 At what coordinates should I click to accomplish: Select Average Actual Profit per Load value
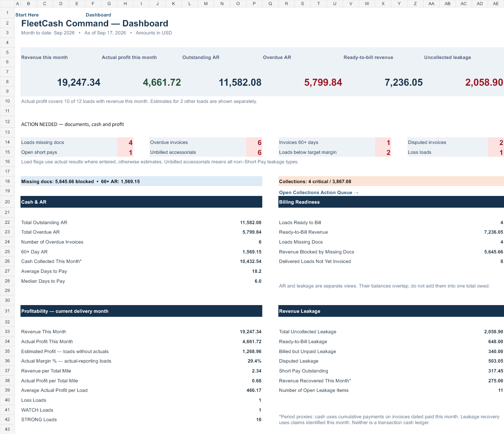254,390
